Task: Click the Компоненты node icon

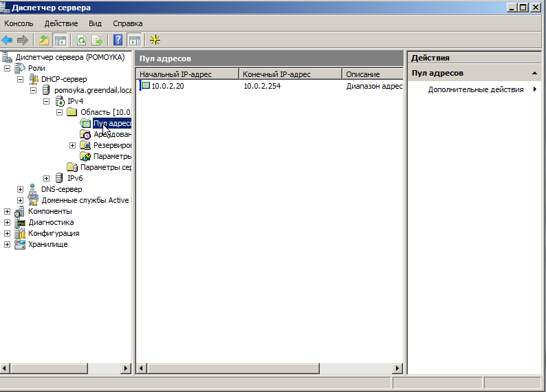Action: (19, 211)
